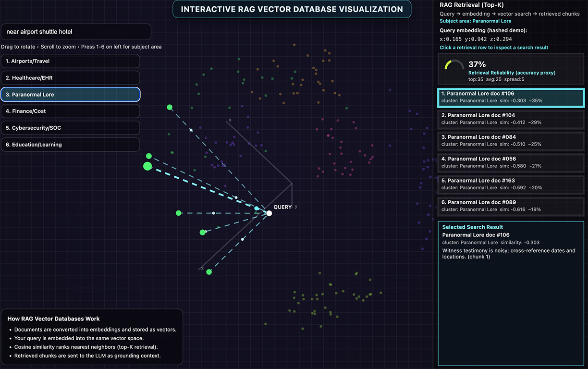Click the 'Witness testimony is noisy' chunk text

coord(509,254)
